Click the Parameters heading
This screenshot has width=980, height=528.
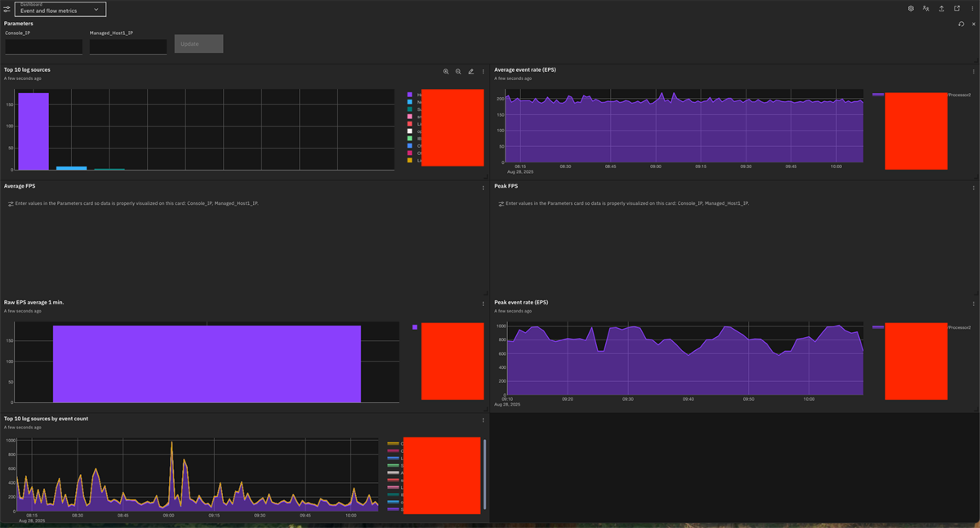point(19,24)
